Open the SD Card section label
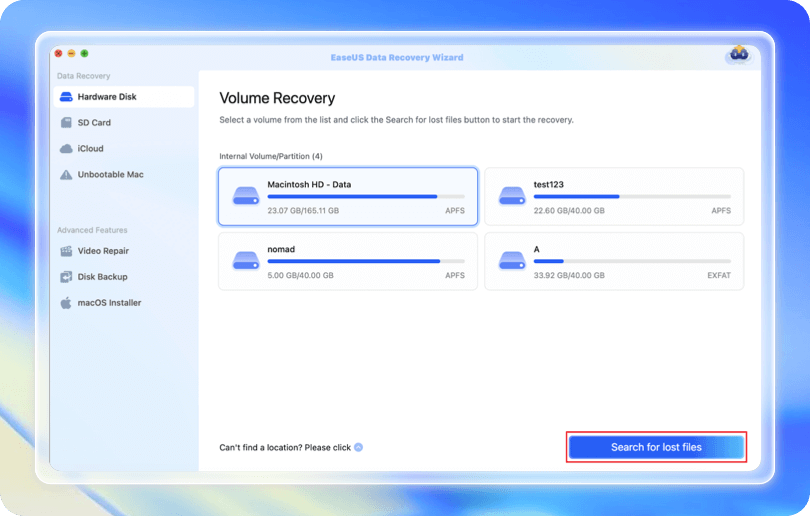 pos(94,123)
